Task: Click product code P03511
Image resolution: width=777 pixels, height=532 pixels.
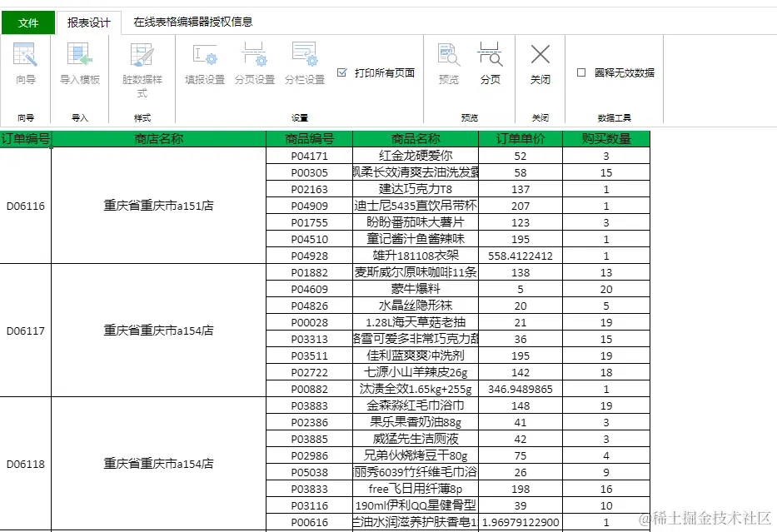Action: (x=309, y=355)
